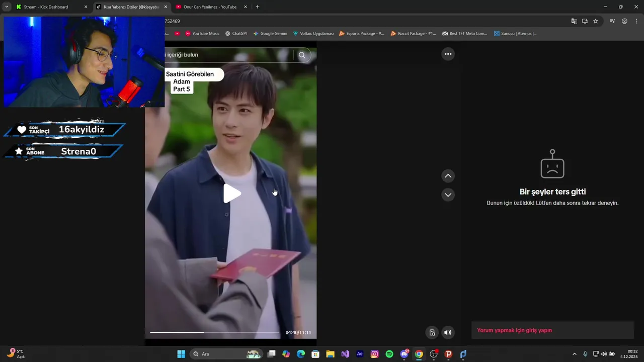Bookmark this page with star icon
644x362 pixels.
pos(596,21)
